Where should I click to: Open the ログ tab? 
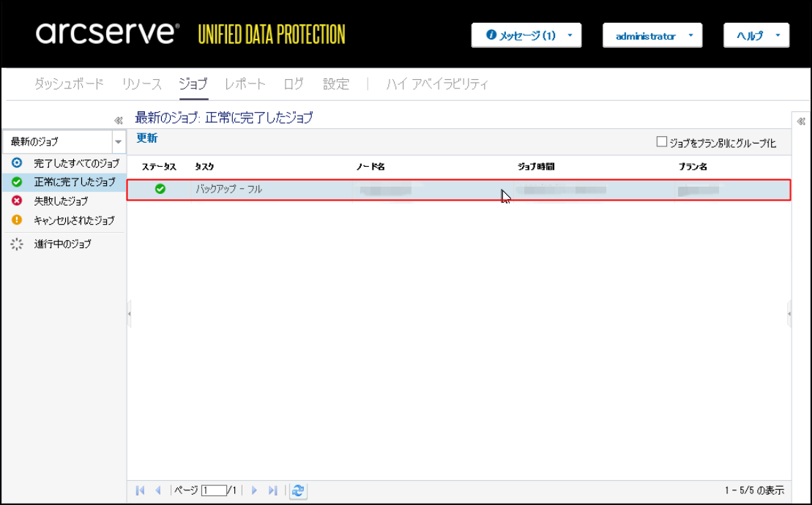[x=294, y=84]
